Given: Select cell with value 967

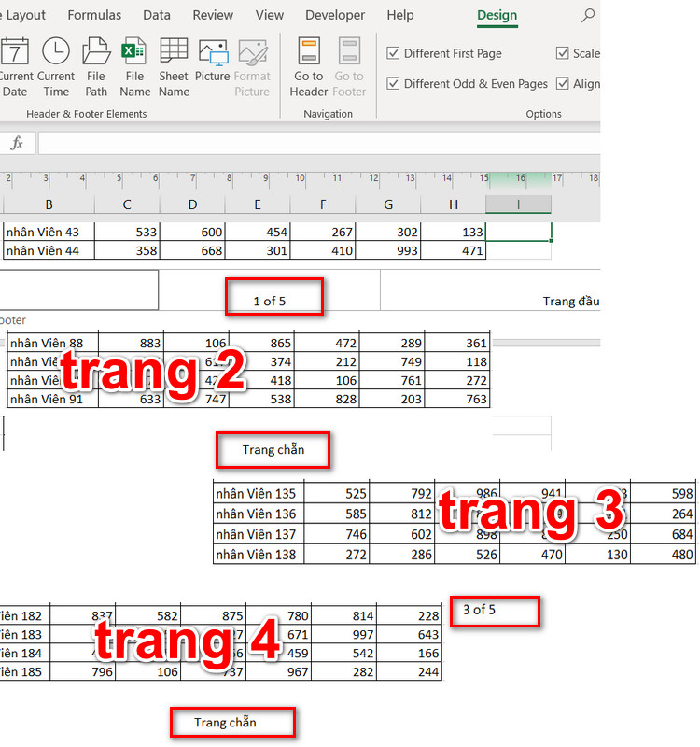Looking at the screenshot, I should tap(278, 671).
